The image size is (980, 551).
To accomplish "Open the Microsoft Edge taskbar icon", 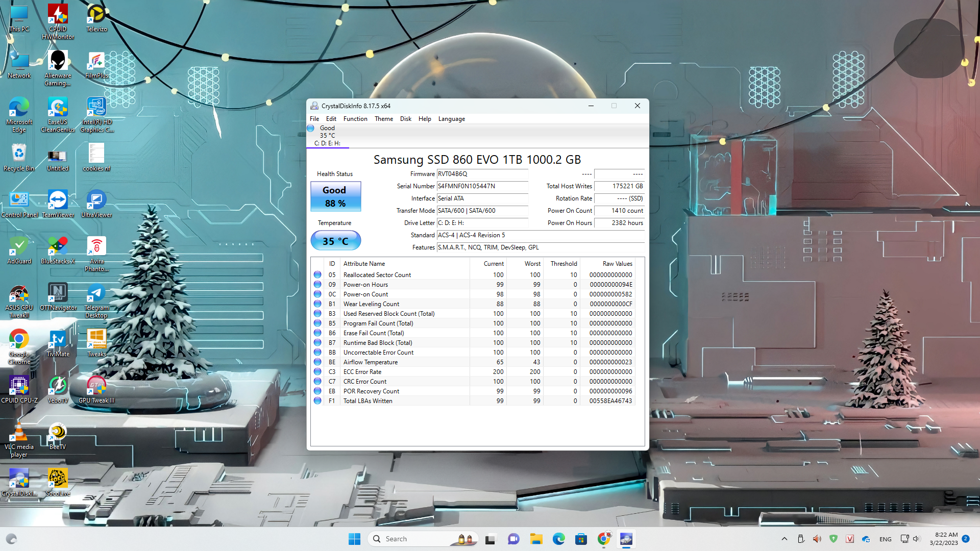I will tap(558, 539).
